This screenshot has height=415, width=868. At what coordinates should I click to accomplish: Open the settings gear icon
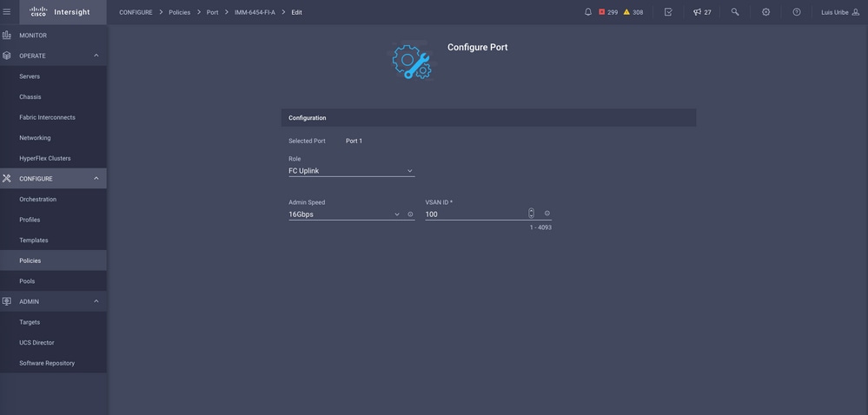click(765, 11)
